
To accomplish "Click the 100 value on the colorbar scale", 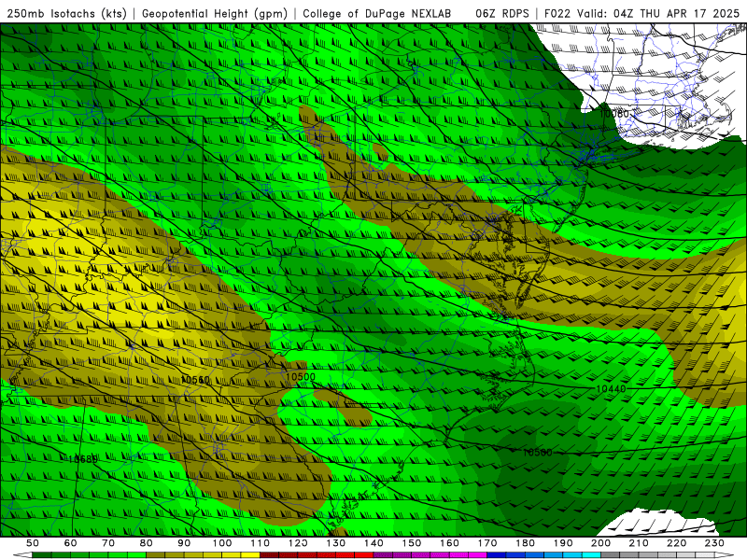I will [222, 543].
